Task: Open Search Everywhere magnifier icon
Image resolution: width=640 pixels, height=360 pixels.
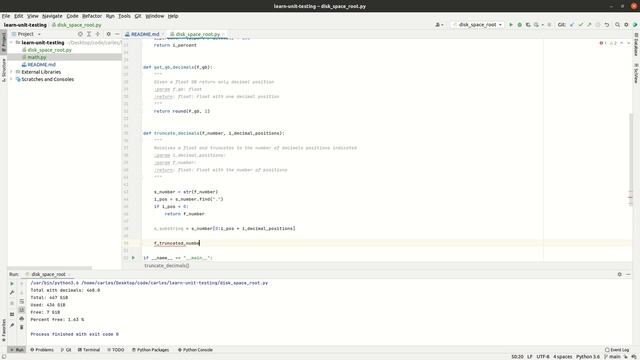Action: click(x=618, y=25)
